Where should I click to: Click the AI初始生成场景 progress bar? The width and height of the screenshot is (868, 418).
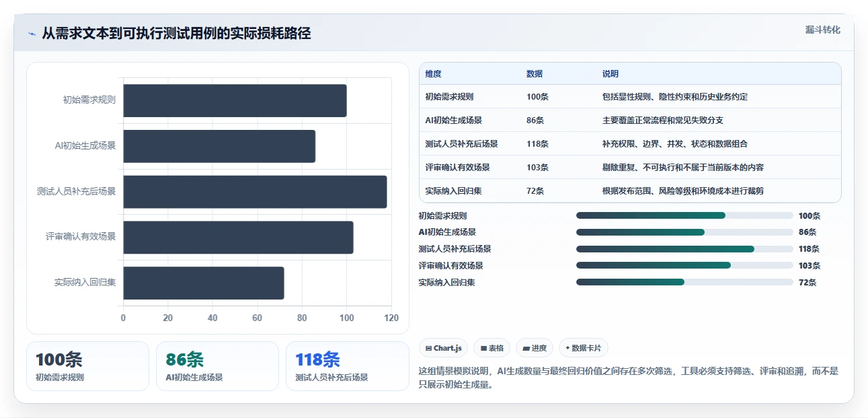(x=684, y=232)
